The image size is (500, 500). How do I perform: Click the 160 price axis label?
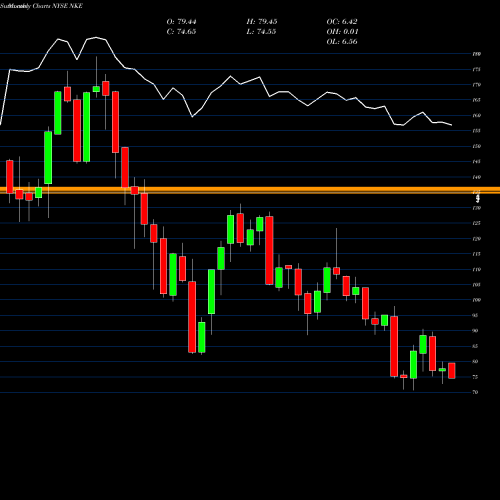(x=477, y=115)
